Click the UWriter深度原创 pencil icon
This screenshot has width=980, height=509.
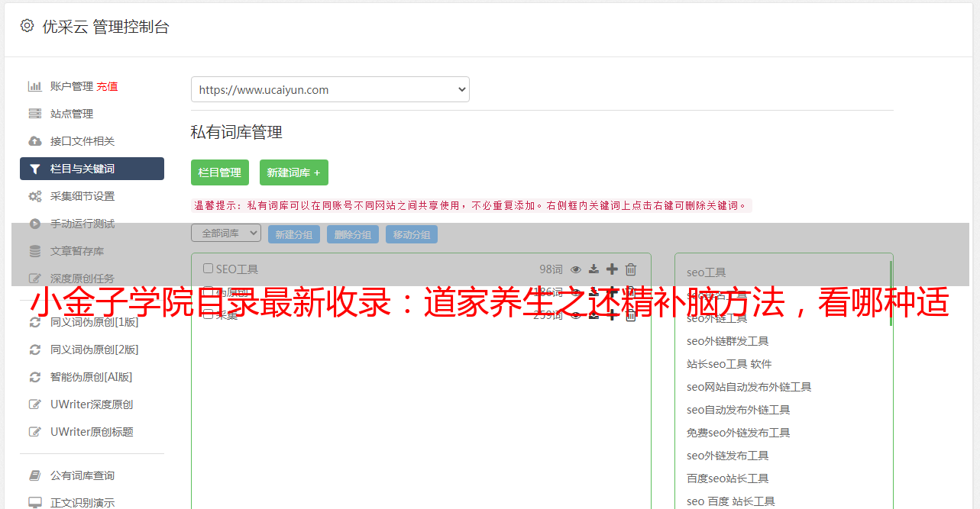[x=34, y=404]
